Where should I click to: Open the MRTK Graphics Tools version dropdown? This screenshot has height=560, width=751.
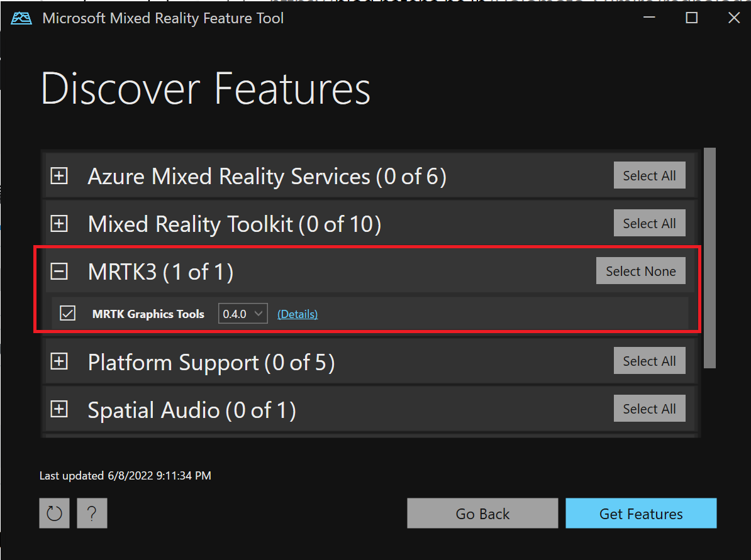click(242, 313)
